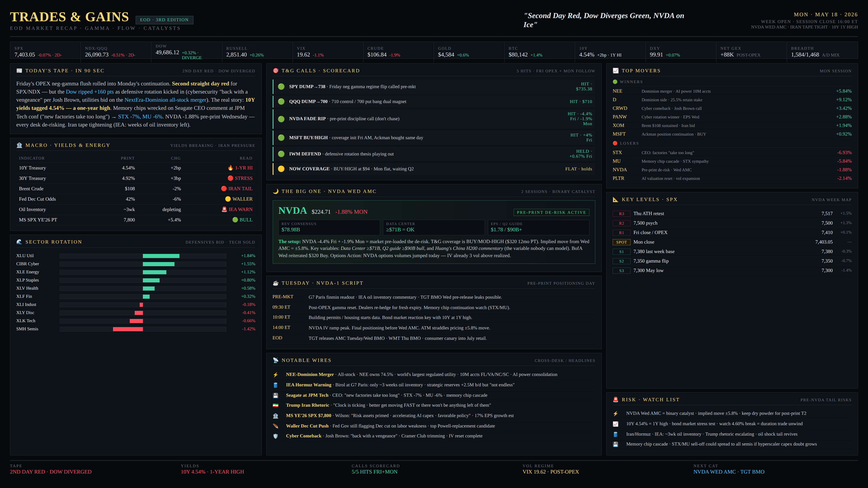868x488 pixels.
Task: Click the floppy disk icon on Seagate at JPM Tech wire
Action: pos(276,395)
